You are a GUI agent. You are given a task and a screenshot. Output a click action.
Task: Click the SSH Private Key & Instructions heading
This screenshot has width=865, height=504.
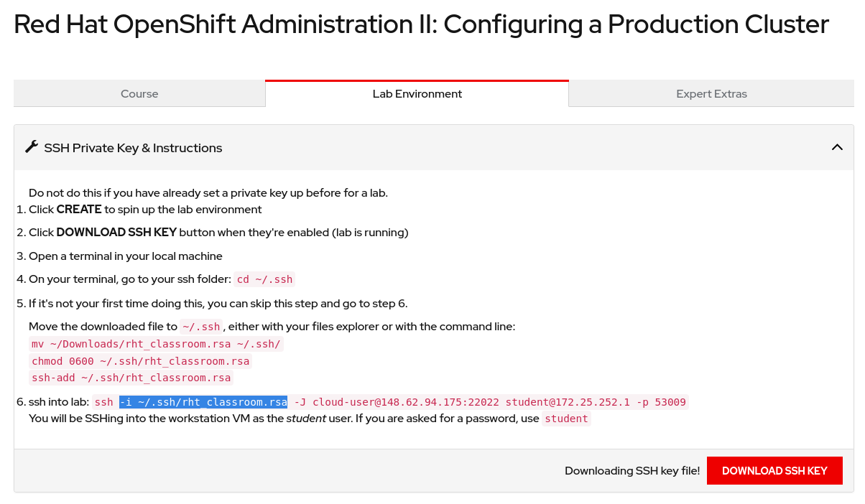pyautogui.click(x=133, y=148)
